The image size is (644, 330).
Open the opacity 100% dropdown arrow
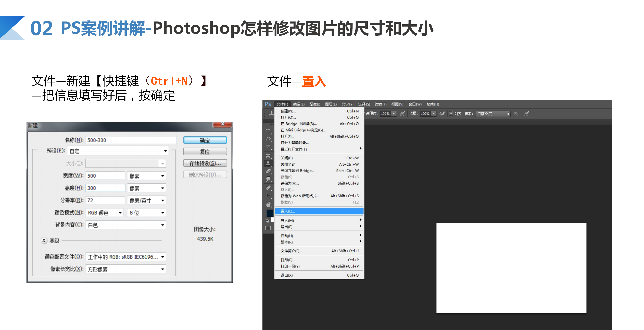[x=394, y=114]
